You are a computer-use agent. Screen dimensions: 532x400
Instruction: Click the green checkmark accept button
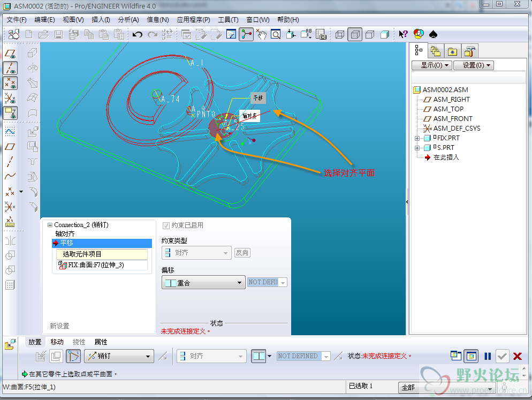click(x=502, y=356)
